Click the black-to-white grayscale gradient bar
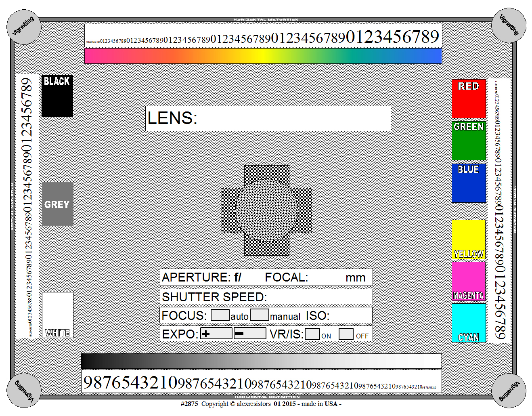 click(261, 361)
